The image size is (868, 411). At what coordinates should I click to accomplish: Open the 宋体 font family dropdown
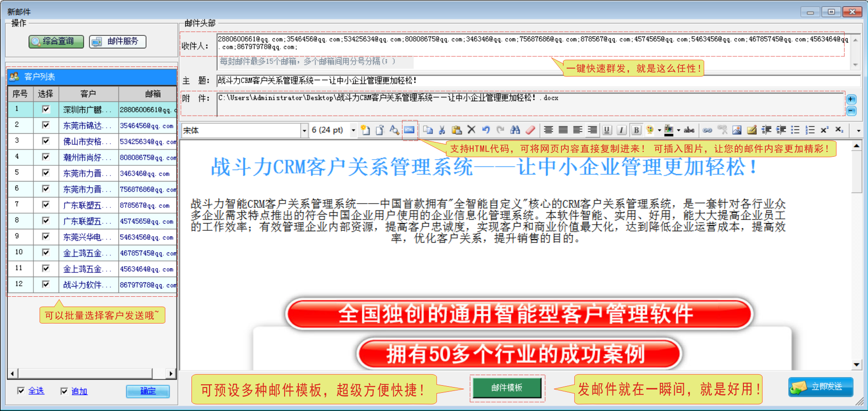click(x=304, y=130)
